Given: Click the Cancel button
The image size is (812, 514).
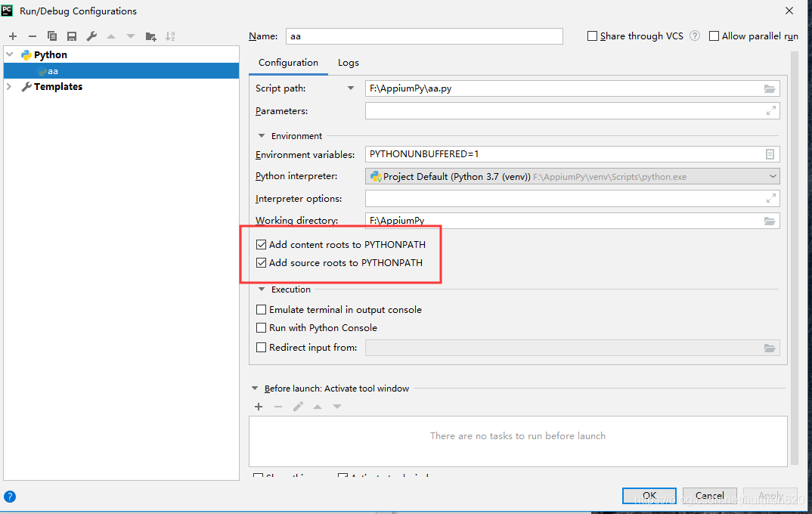Looking at the screenshot, I should (709, 495).
